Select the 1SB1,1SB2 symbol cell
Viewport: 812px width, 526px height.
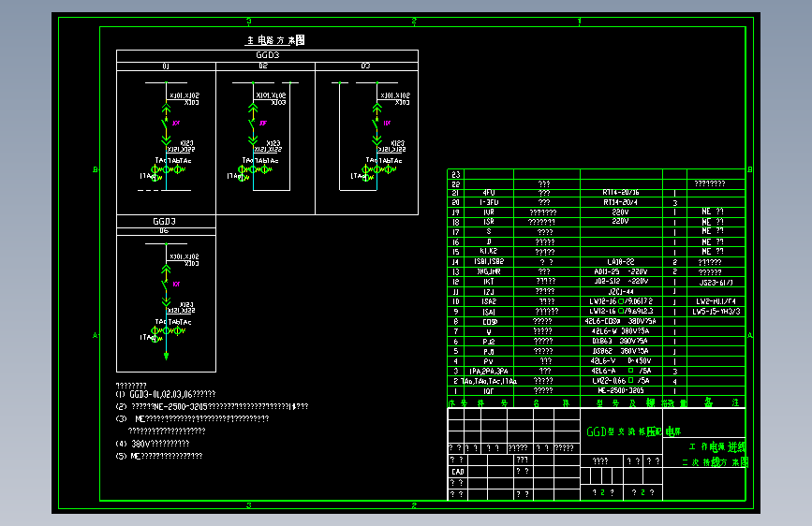(x=488, y=262)
